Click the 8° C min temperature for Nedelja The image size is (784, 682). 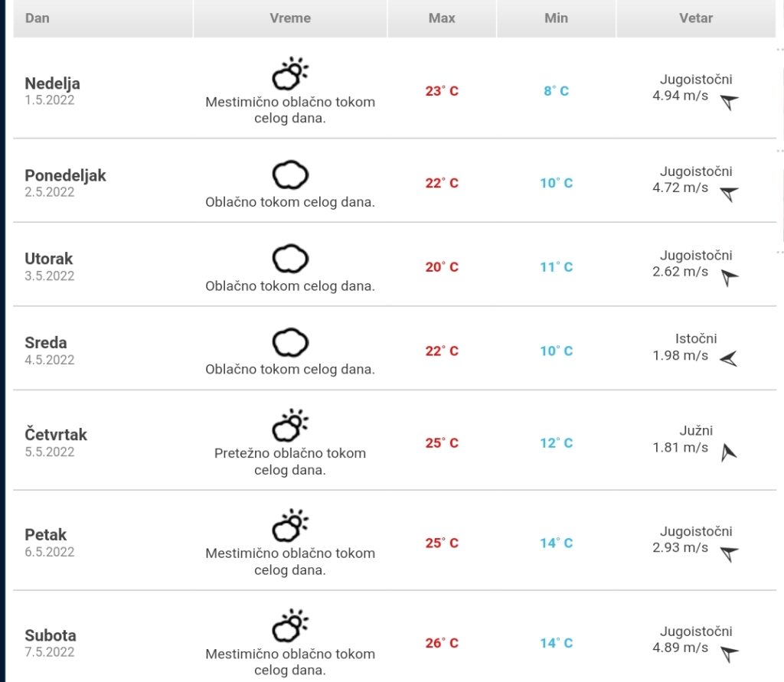click(x=556, y=91)
